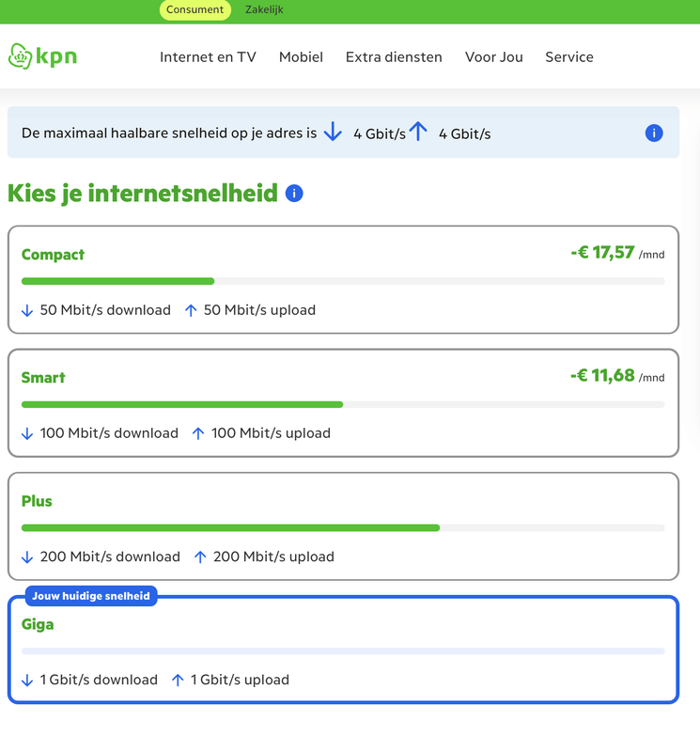Screen dimensions: 700x752
Task: Open the Internet en TV menu
Action: tap(208, 57)
